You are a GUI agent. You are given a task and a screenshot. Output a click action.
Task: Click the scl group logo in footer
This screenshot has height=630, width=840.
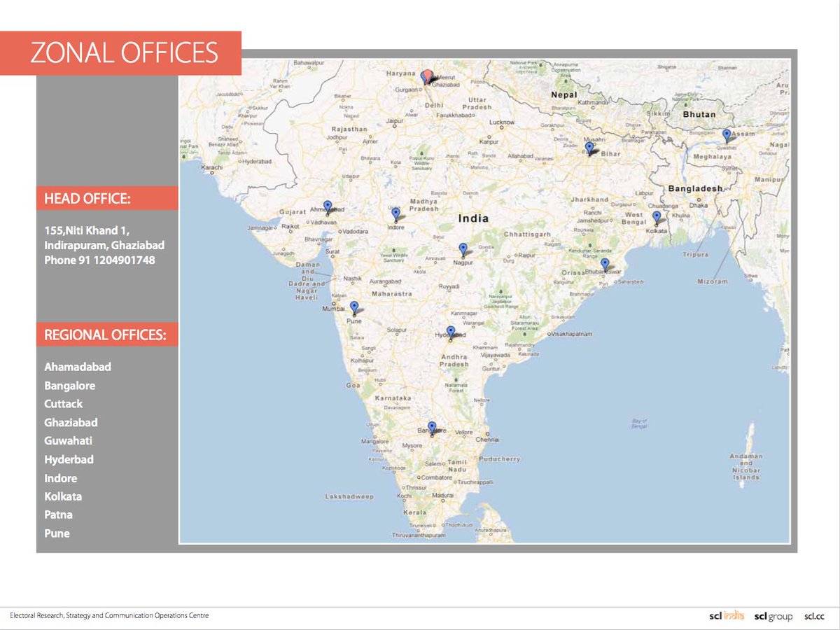(x=773, y=616)
